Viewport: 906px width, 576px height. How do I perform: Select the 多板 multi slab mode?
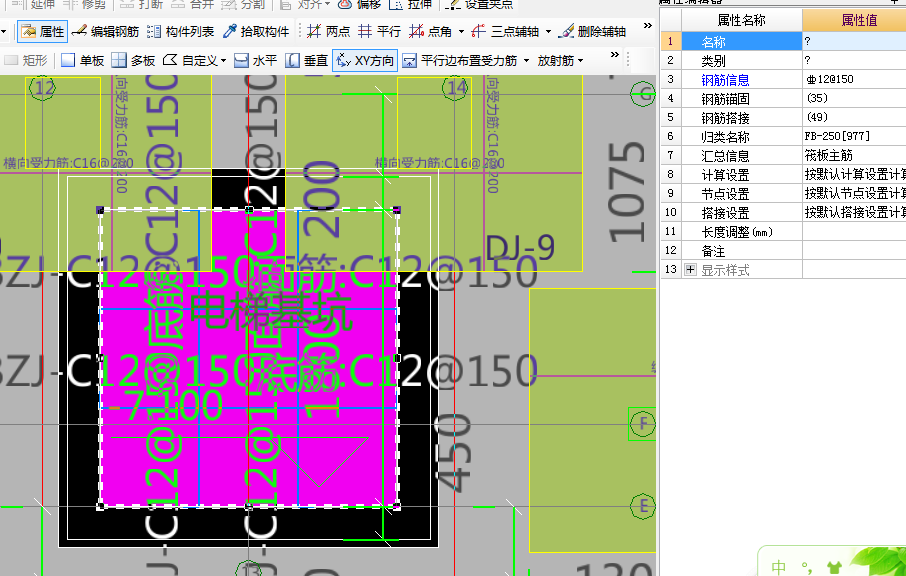tap(133, 61)
